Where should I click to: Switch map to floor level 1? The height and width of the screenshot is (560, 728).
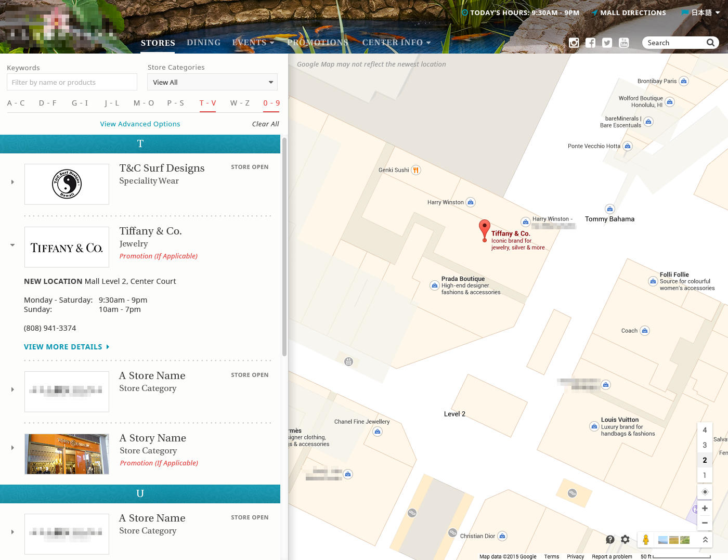(705, 475)
